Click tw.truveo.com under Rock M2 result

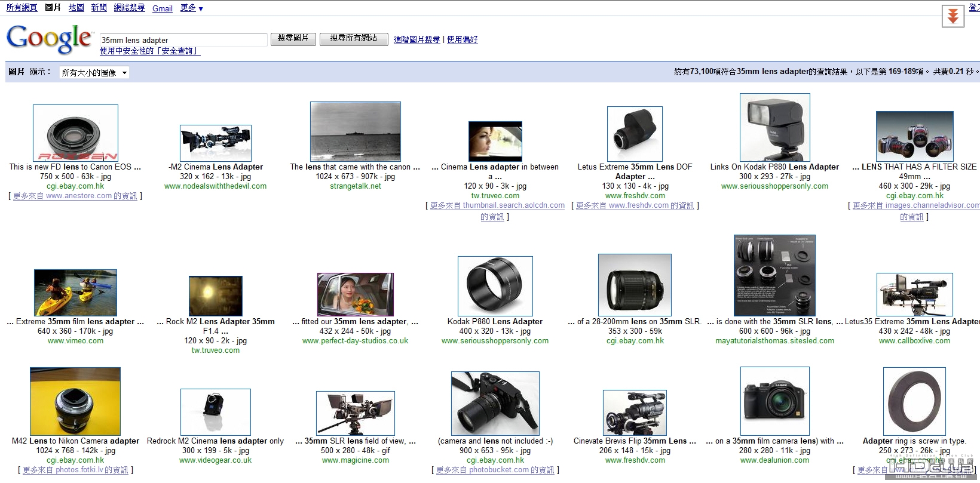click(216, 350)
